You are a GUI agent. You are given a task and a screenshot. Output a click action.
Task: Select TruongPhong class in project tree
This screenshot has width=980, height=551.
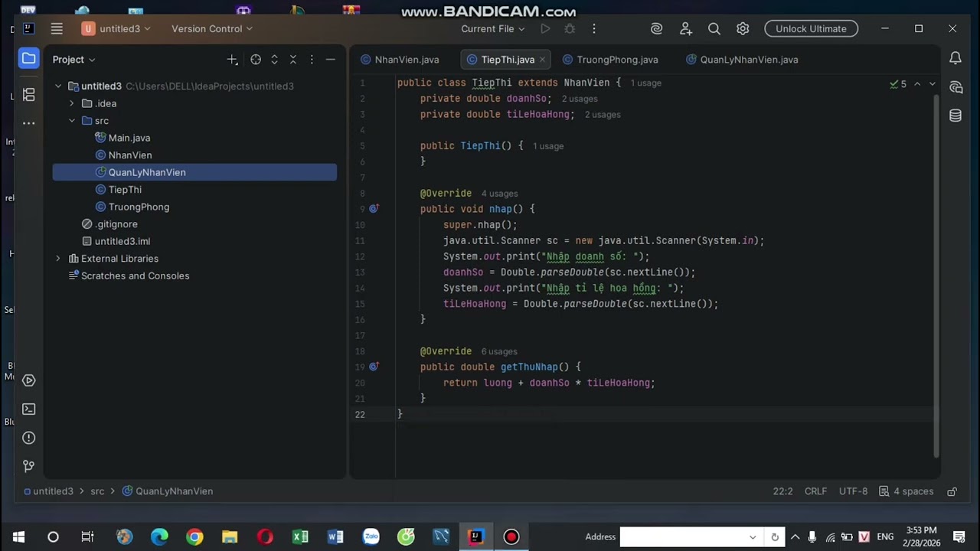coord(132,207)
